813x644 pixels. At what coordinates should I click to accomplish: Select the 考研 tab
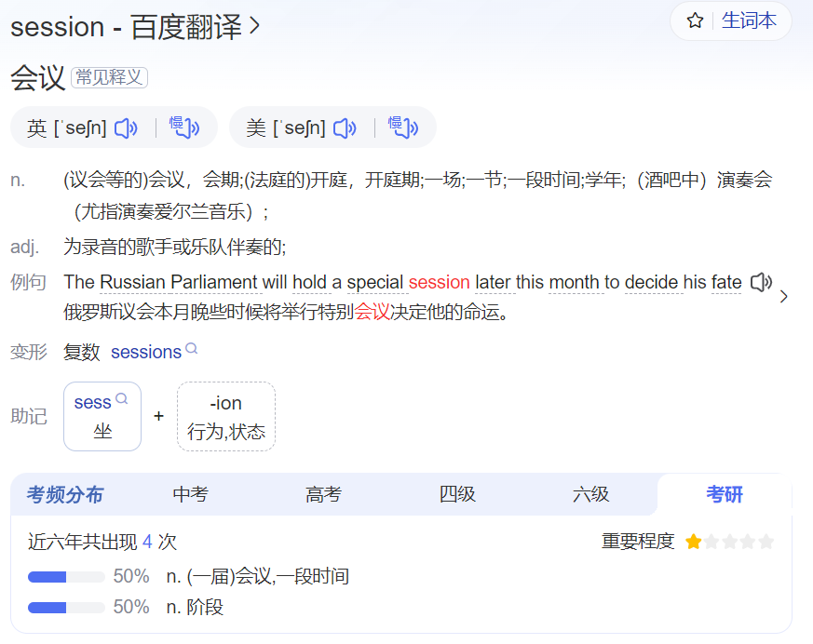click(725, 494)
